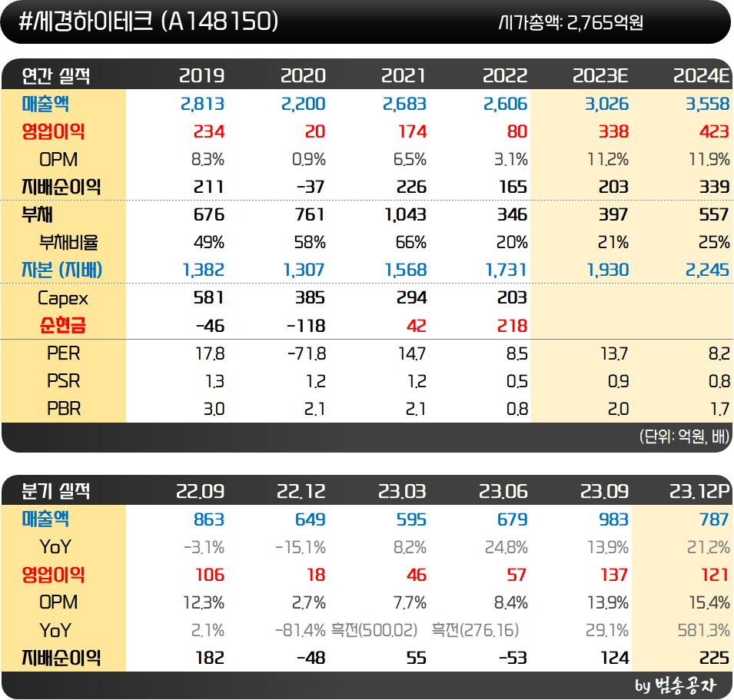Click the 2023E PER value 13.7

pos(614,353)
